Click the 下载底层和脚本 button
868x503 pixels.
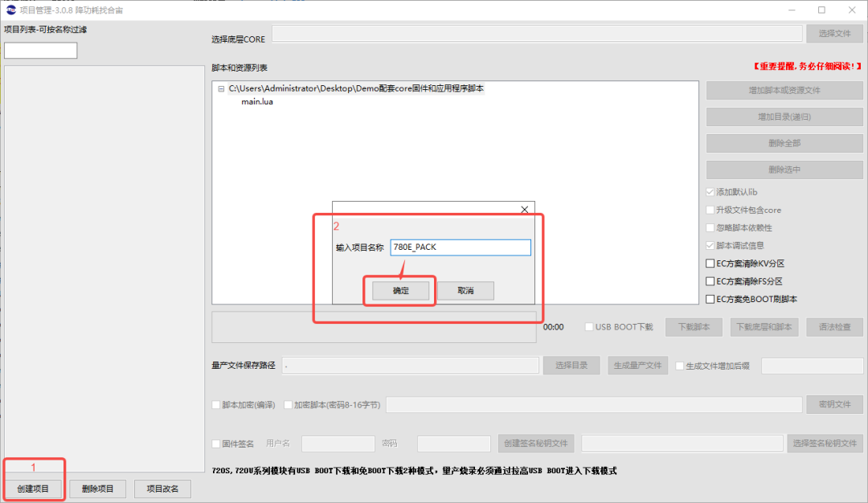(764, 327)
